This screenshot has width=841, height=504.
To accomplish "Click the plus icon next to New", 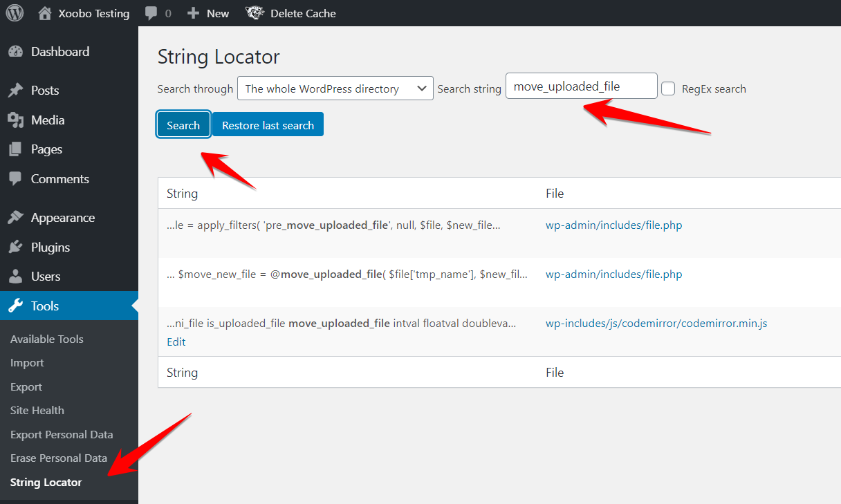I will coord(194,13).
